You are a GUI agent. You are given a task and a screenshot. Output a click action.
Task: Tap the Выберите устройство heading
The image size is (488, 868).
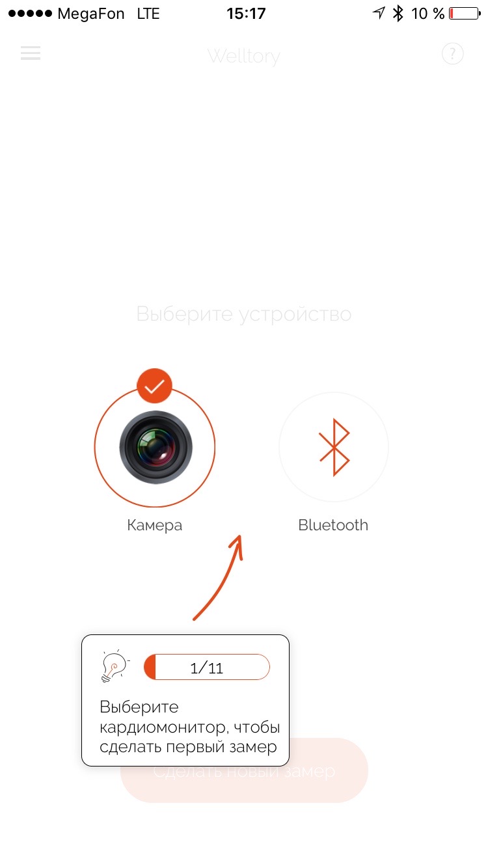click(x=244, y=314)
